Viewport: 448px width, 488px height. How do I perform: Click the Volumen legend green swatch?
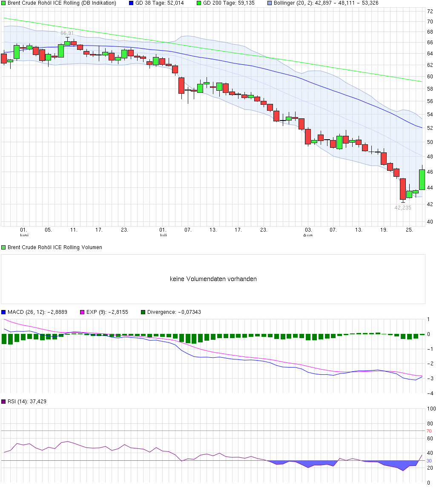3,248
